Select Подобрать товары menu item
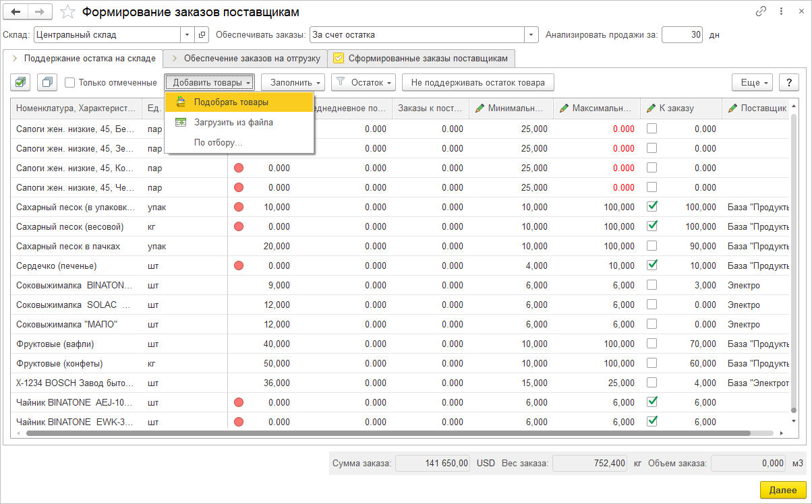The height and width of the screenshot is (504, 812). pos(231,102)
